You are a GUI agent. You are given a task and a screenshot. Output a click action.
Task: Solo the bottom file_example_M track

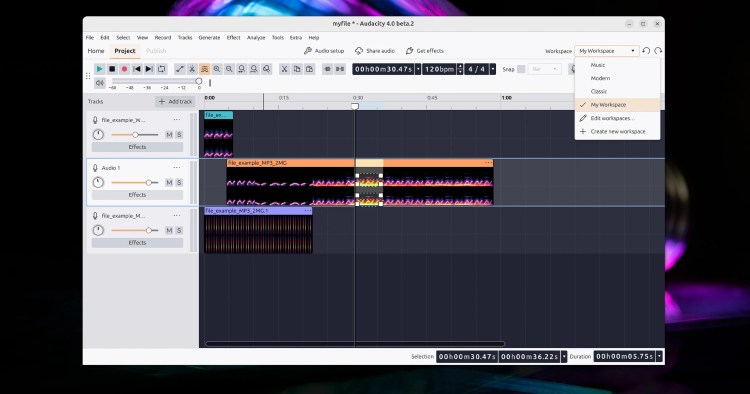179,230
